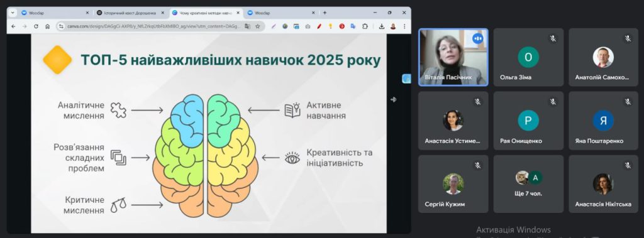The height and width of the screenshot is (238, 644).
Task: Expand the tab search dropdown arrow
Action: point(13,13)
